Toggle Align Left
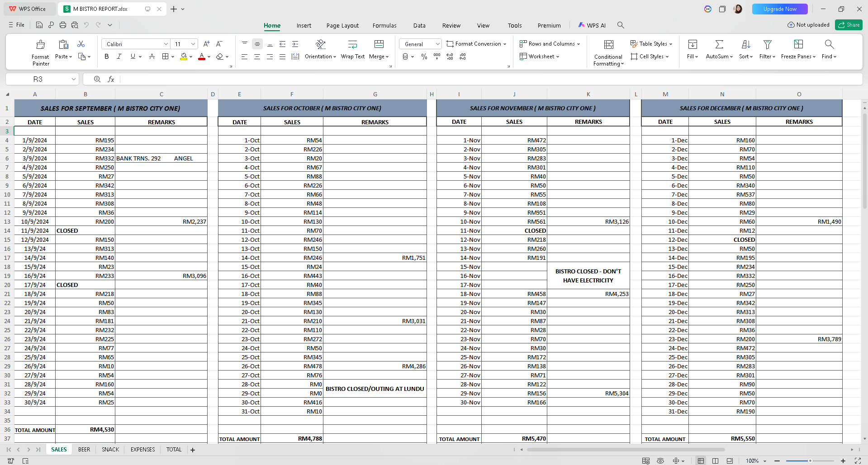Image resolution: width=868 pixels, height=465 pixels. click(x=244, y=56)
